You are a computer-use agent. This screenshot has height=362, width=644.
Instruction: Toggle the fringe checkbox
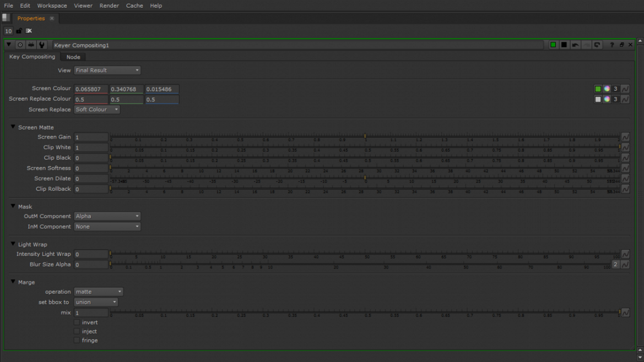tap(77, 340)
